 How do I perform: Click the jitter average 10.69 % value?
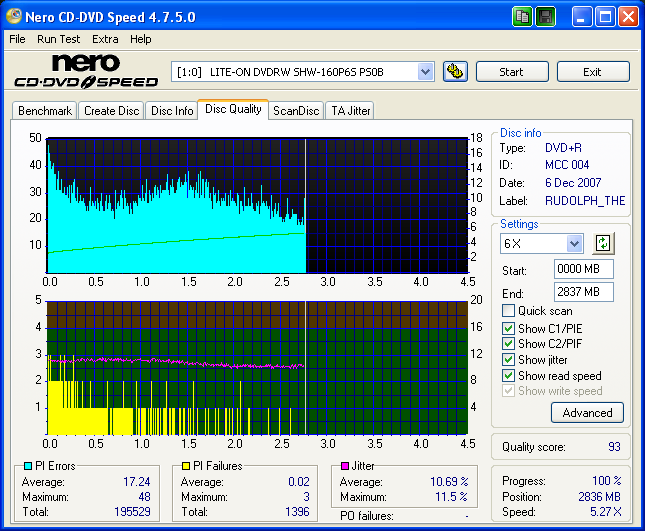(x=449, y=481)
